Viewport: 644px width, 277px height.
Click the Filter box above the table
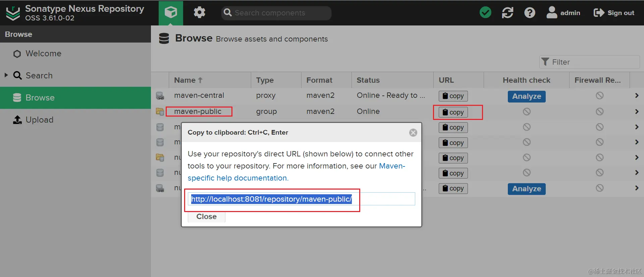(x=589, y=62)
